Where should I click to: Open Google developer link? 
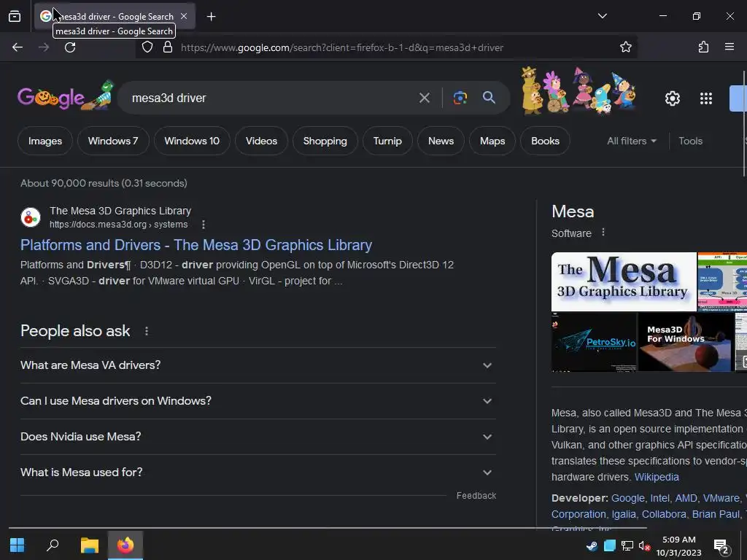[x=627, y=498]
